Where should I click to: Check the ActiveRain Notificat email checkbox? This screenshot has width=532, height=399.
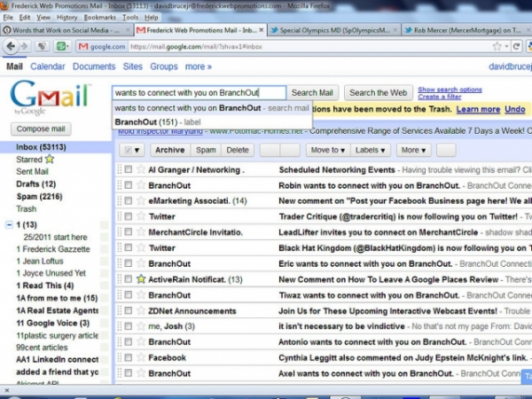point(129,279)
